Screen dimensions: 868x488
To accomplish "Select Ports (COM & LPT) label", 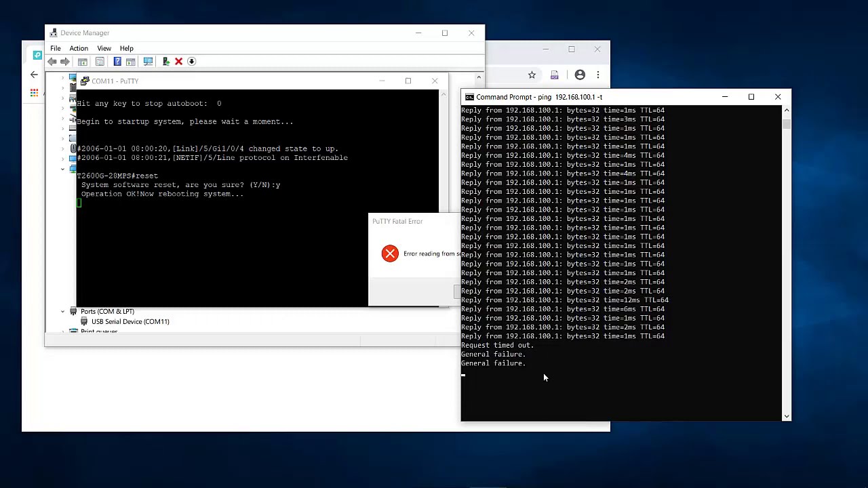I will pos(107,311).
